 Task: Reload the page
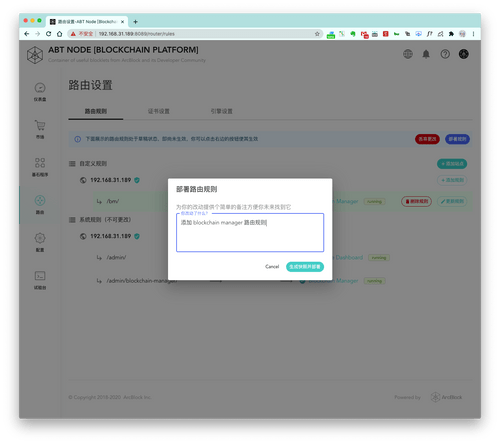49,34
